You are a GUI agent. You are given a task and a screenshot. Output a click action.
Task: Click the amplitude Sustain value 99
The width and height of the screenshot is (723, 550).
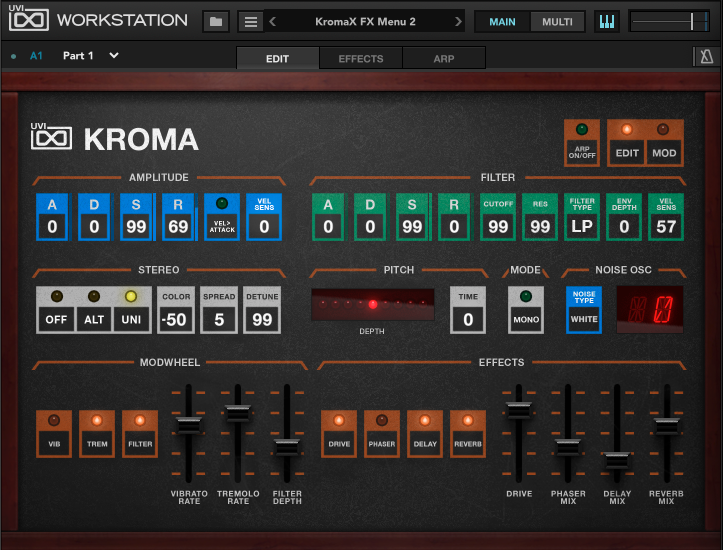[136, 226]
